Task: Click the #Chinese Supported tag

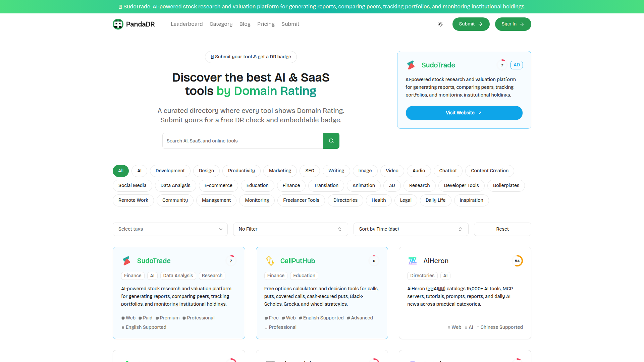Action: tap(499, 327)
